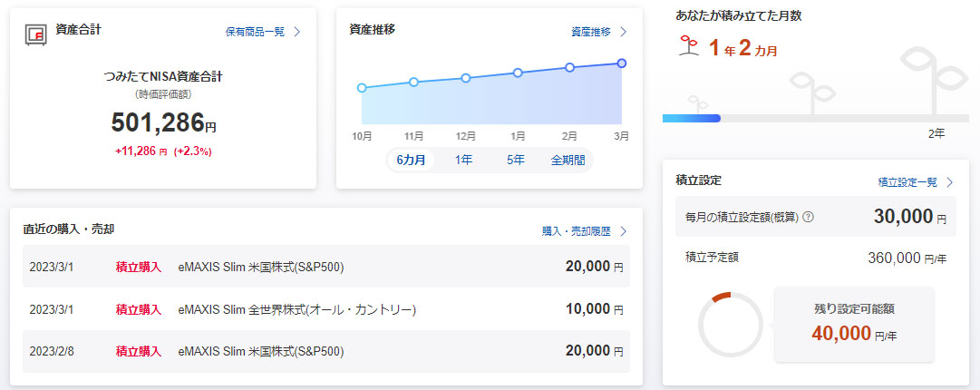The width and height of the screenshot is (980, 390).
Task: Show 全期間 in the asset chart
Action: tap(568, 161)
